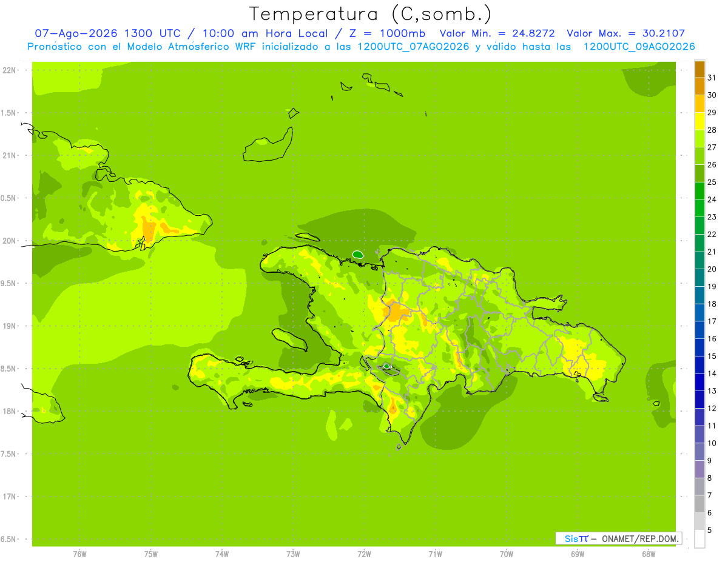Click the "Temperatura (C,somb.)" map title

tap(371, 14)
